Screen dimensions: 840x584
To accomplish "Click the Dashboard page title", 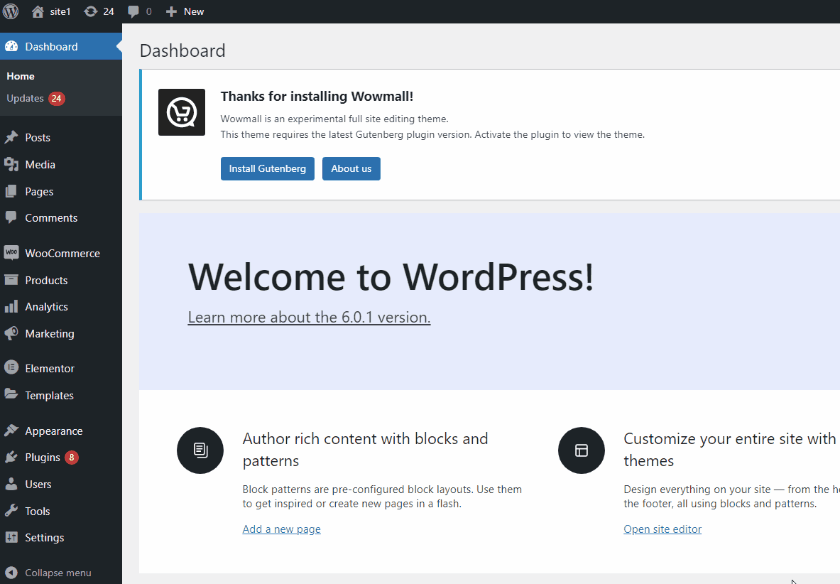I will [182, 51].
